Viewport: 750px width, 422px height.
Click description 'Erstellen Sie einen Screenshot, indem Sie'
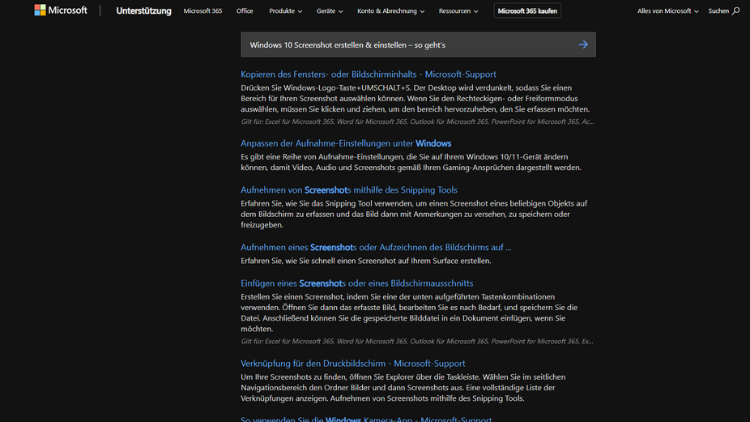click(409, 313)
